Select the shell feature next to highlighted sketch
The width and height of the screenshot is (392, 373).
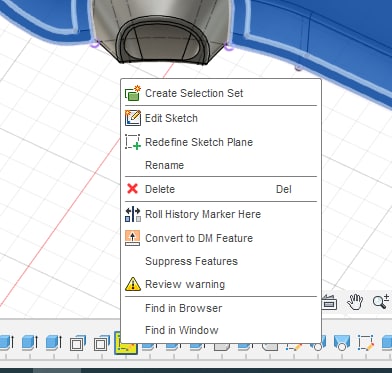click(x=102, y=343)
